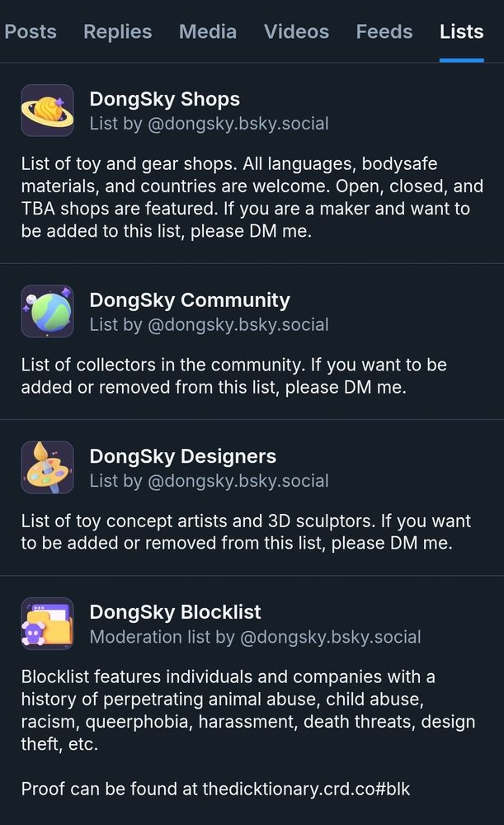504x825 pixels.
Task: Switch to the Feeds tab
Action: tap(384, 31)
